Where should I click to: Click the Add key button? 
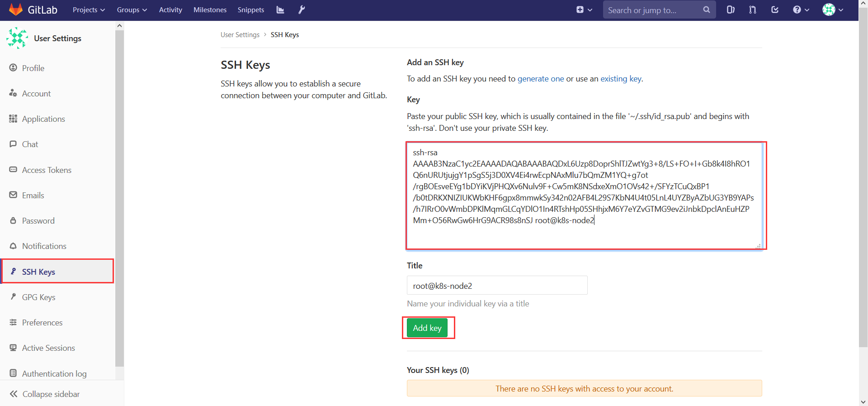[427, 328]
